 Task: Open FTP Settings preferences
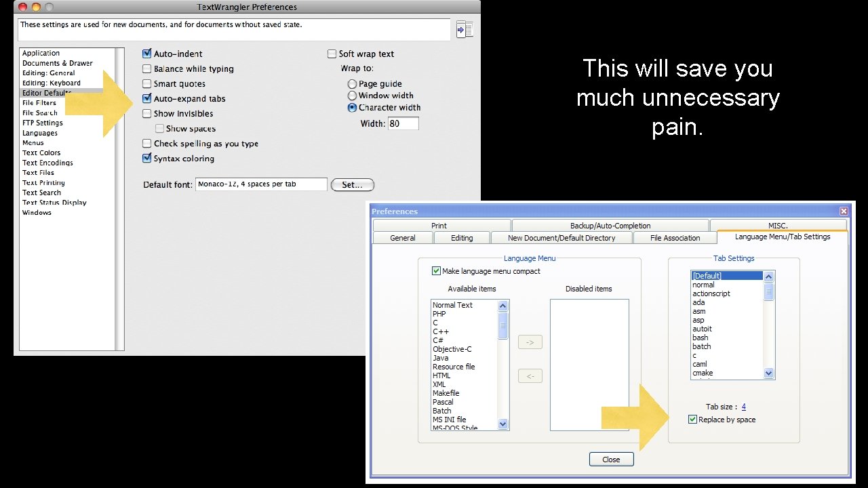(x=42, y=123)
